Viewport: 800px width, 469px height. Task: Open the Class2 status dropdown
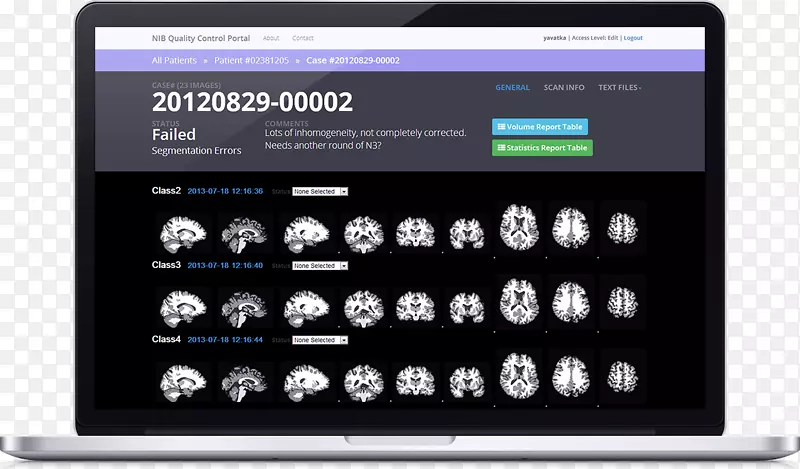(320, 191)
